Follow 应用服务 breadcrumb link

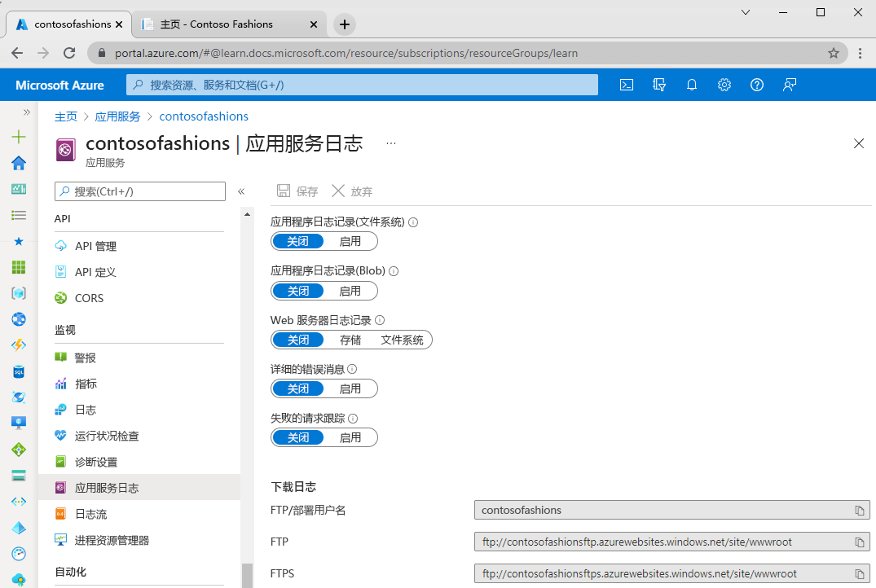(x=117, y=116)
